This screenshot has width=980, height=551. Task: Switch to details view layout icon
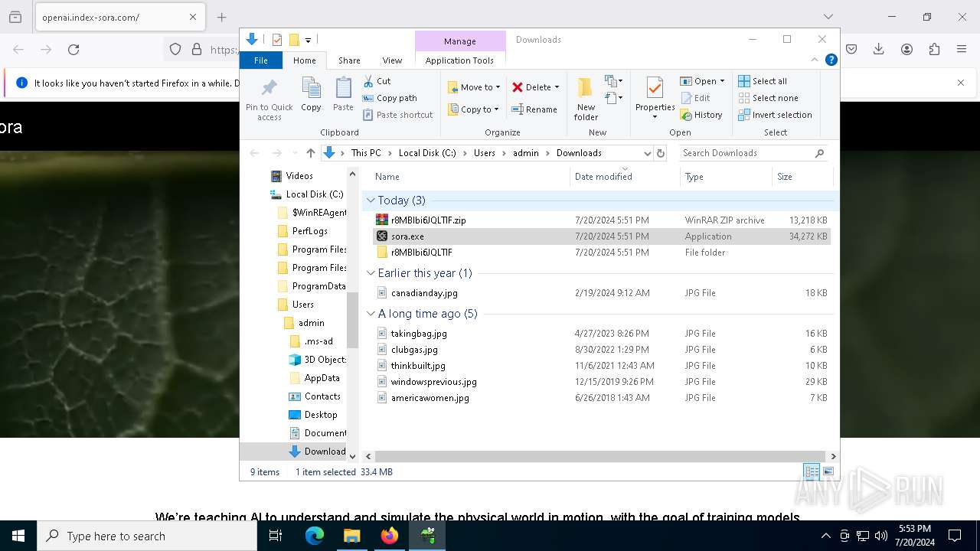tap(811, 472)
